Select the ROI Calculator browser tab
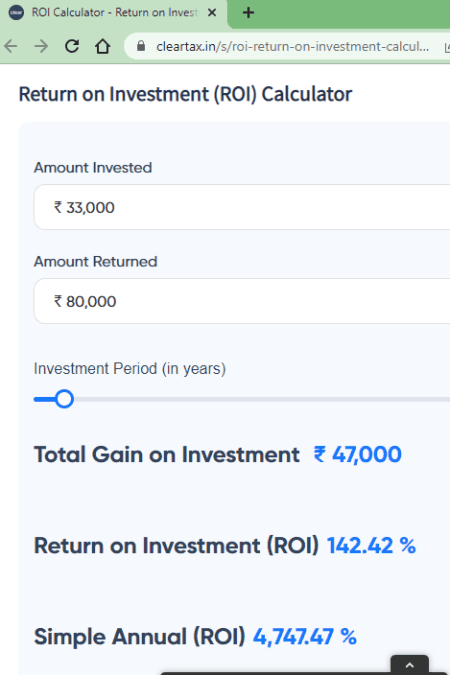Screen dimensions: 450x675 tap(114, 13)
